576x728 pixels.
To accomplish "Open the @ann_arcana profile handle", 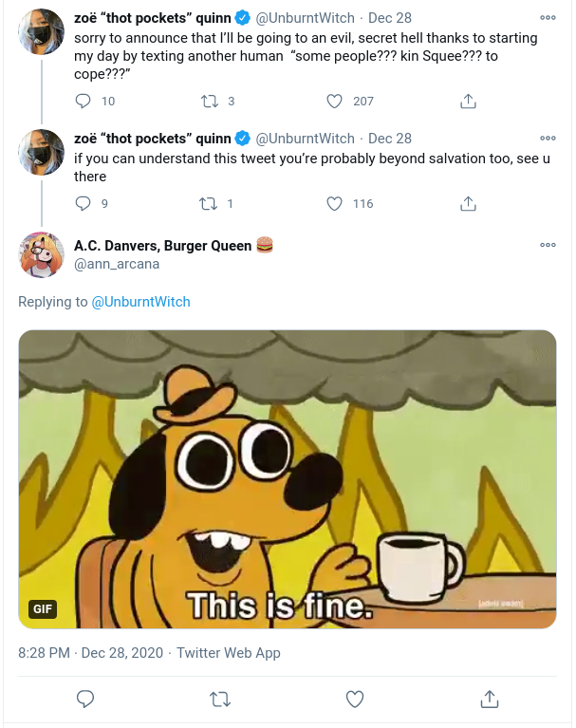I will (117, 264).
